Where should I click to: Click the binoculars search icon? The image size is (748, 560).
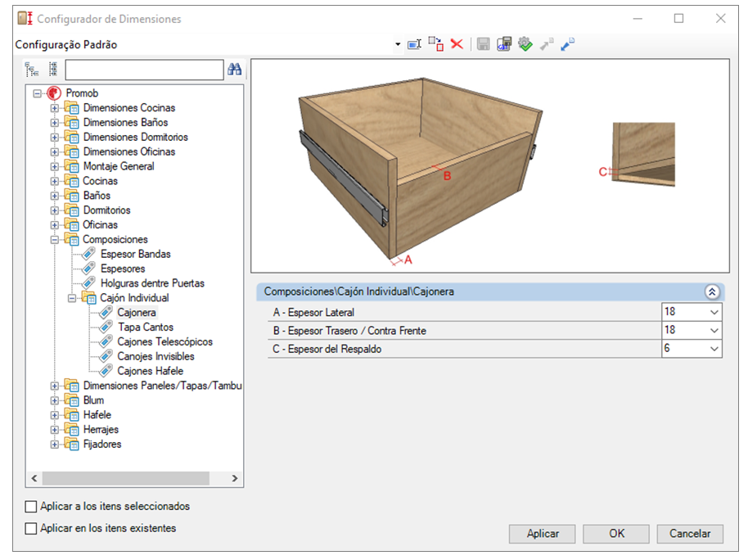[x=234, y=70]
